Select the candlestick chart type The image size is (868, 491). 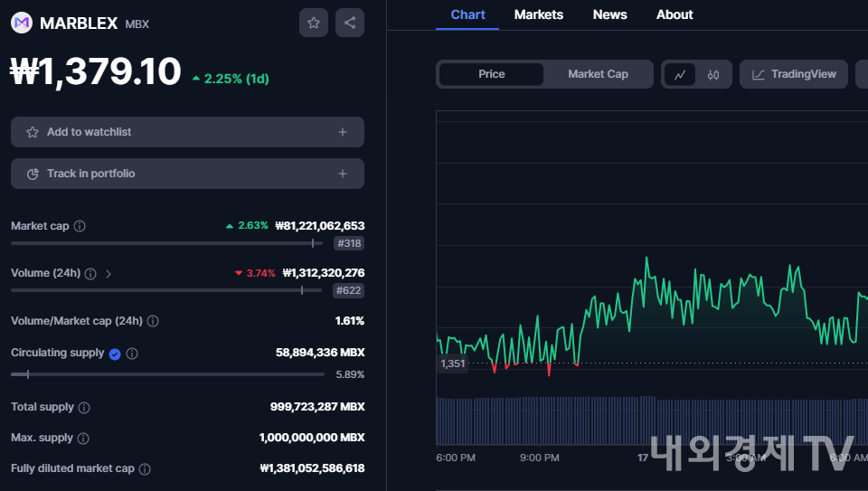(713, 75)
